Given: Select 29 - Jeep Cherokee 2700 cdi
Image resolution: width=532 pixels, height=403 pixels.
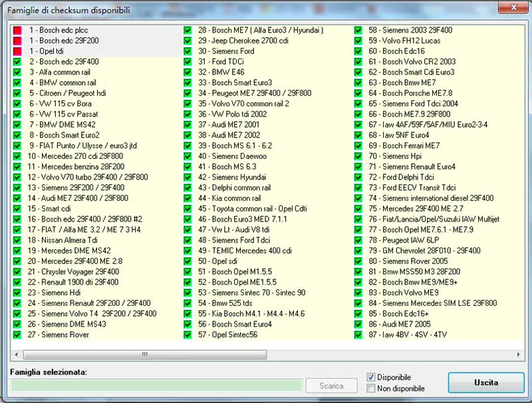Looking at the screenshot, I should click(243, 41).
